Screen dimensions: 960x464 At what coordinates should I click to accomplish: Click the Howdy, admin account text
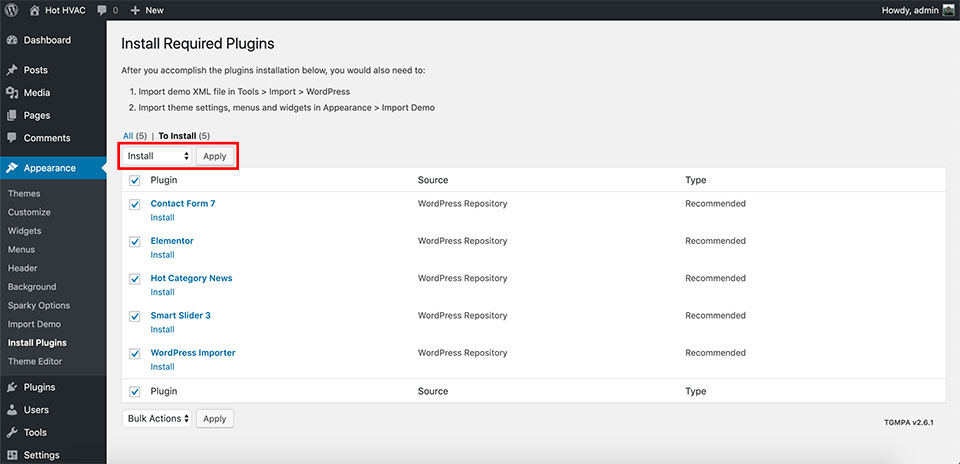[910, 10]
